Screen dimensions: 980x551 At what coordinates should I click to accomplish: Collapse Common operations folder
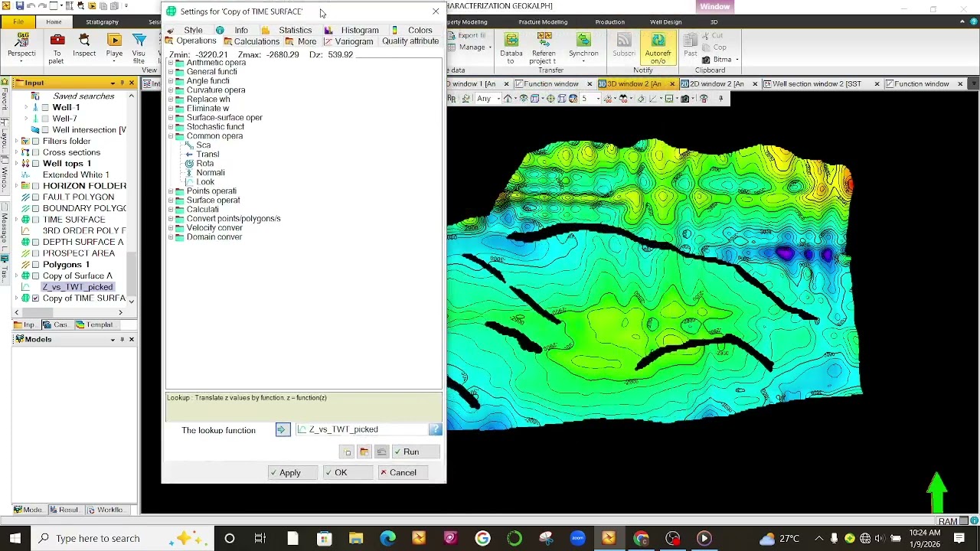tap(171, 136)
